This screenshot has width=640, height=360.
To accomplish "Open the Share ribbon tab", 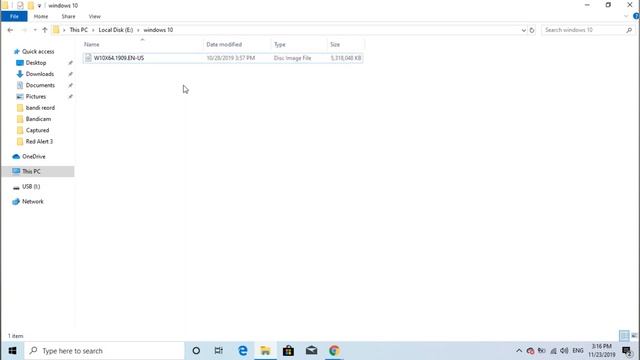I will (68, 16).
